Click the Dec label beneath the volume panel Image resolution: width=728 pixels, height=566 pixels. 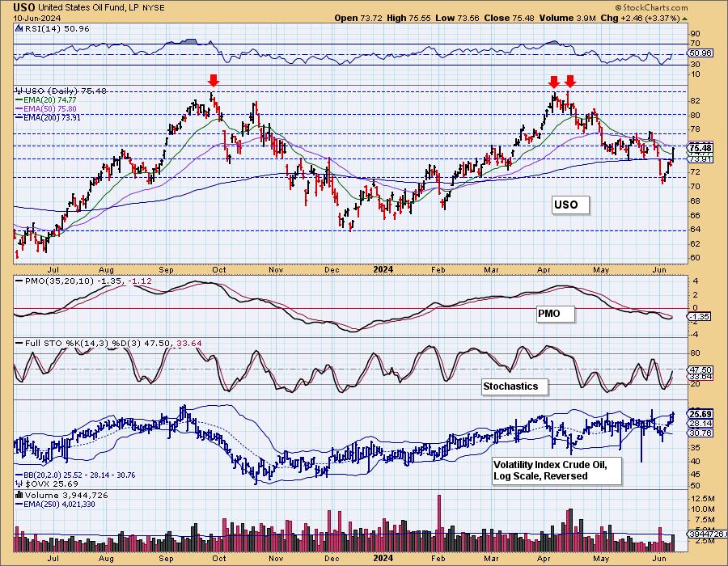(x=332, y=558)
